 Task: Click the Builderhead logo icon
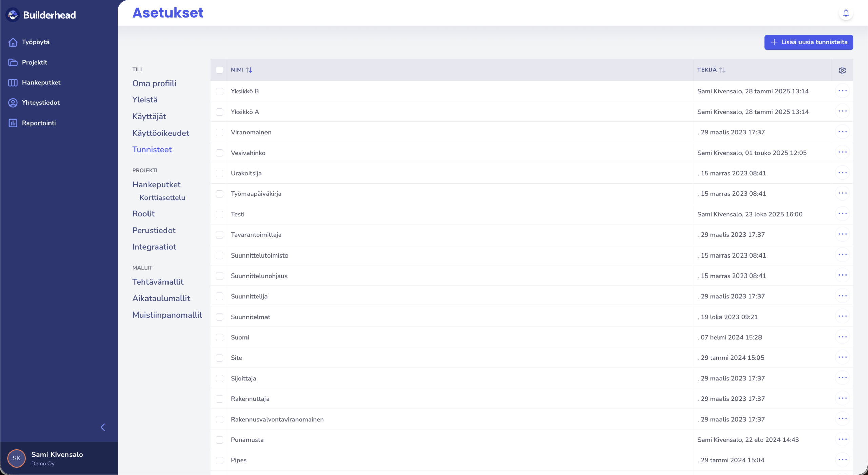pos(13,15)
